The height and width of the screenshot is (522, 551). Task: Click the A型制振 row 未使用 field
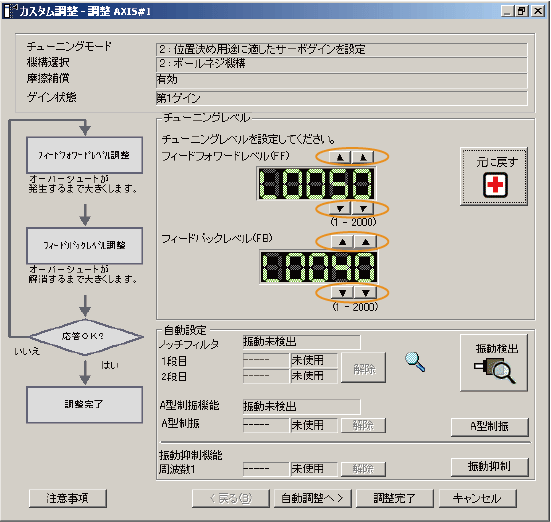[x=314, y=425]
